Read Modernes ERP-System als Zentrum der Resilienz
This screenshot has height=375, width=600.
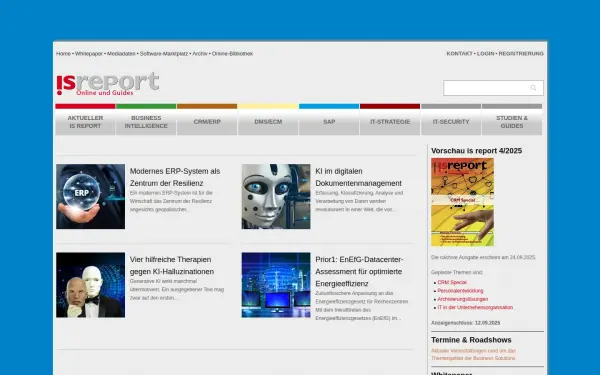[x=175, y=177]
